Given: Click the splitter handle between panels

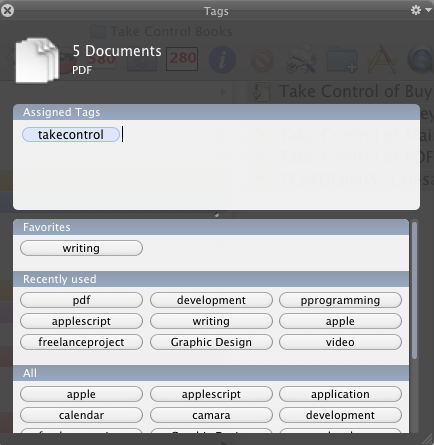Looking at the screenshot, I should pyautogui.click(x=217, y=215).
